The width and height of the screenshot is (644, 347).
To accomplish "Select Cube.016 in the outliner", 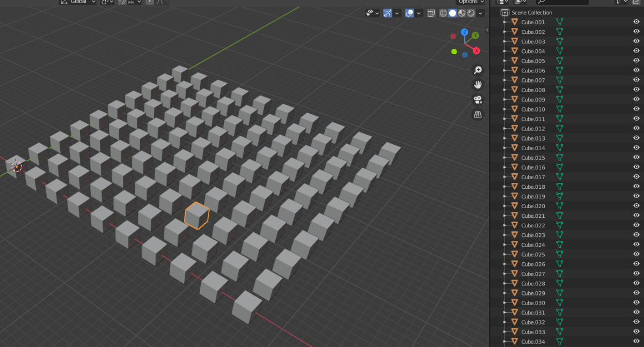I will coord(533,167).
